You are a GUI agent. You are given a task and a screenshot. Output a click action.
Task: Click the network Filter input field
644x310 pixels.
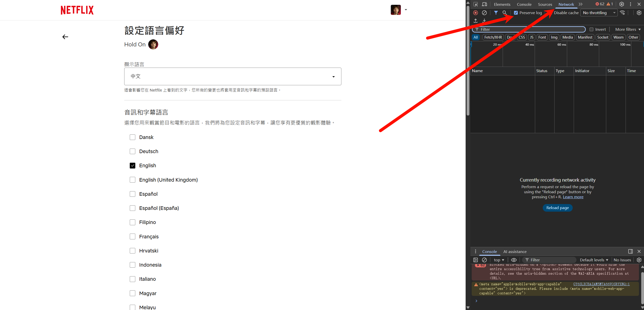click(529, 30)
